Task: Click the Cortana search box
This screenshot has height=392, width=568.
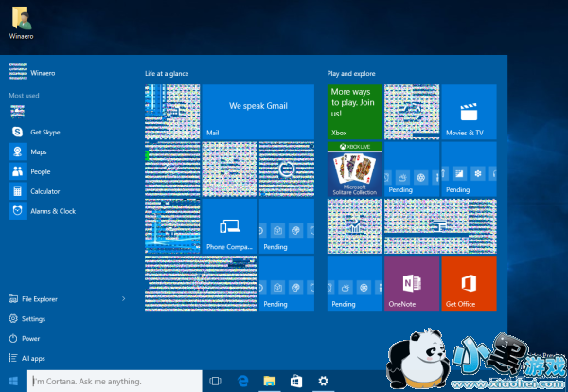Action: click(x=114, y=381)
